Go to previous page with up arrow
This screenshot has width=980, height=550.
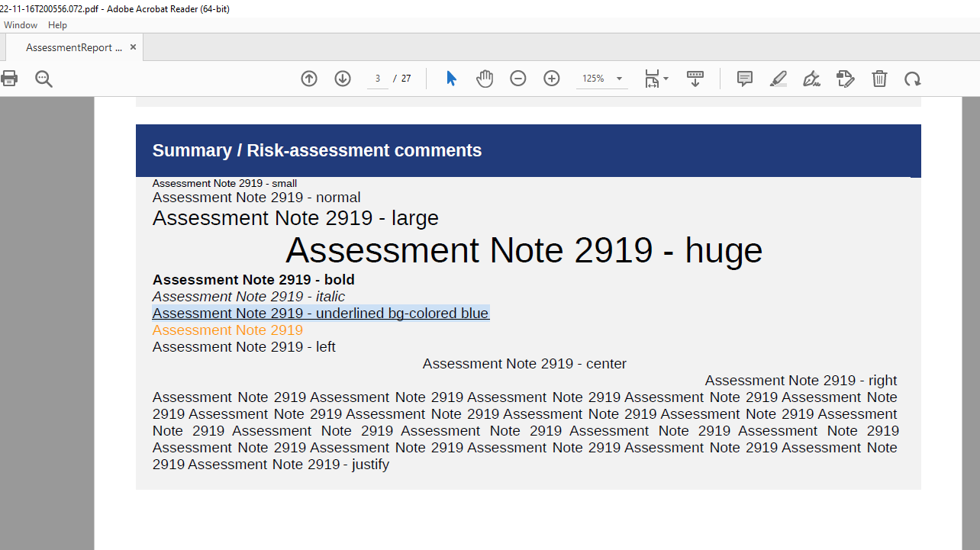pyautogui.click(x=309, y=79)
